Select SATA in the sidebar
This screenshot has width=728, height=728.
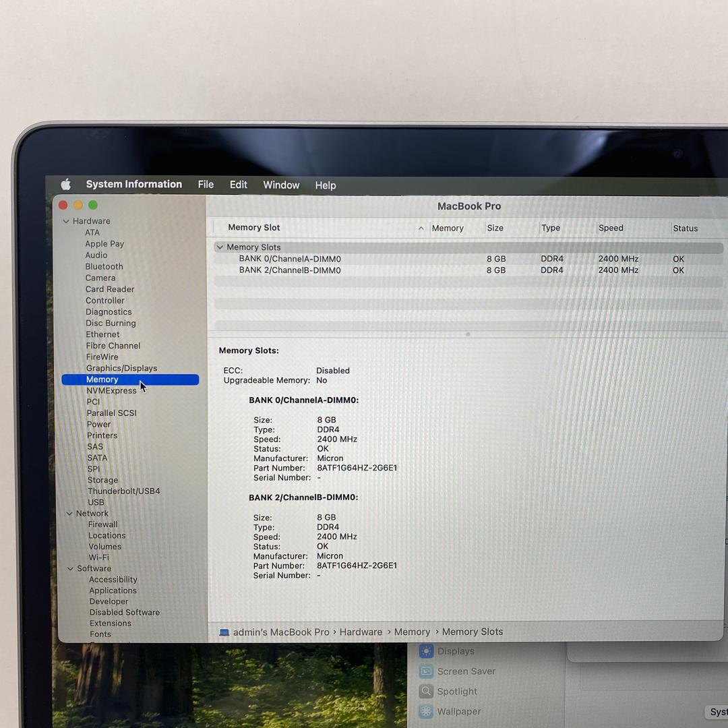[x=98, y=458]
